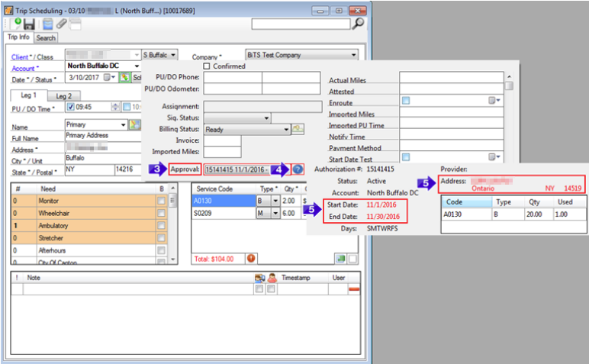The image size is (589, 364).
Task: Switch to the Search tab
Action: 47,38
